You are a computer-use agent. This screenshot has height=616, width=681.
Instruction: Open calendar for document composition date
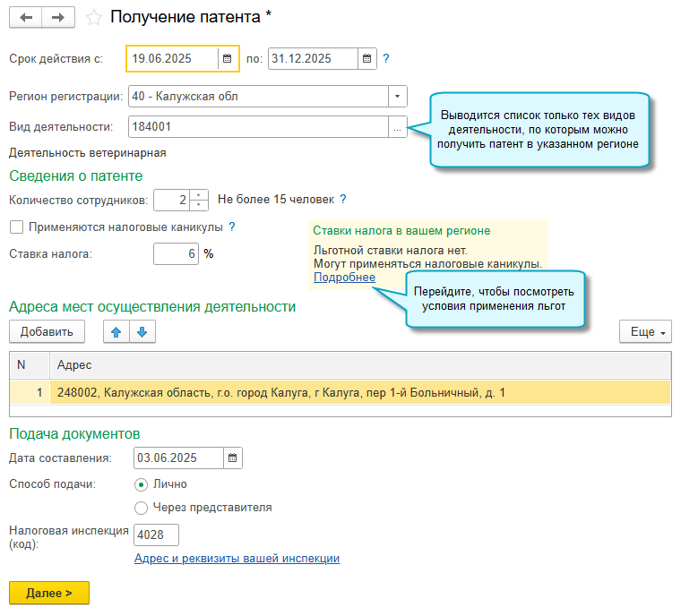point(232,458)
